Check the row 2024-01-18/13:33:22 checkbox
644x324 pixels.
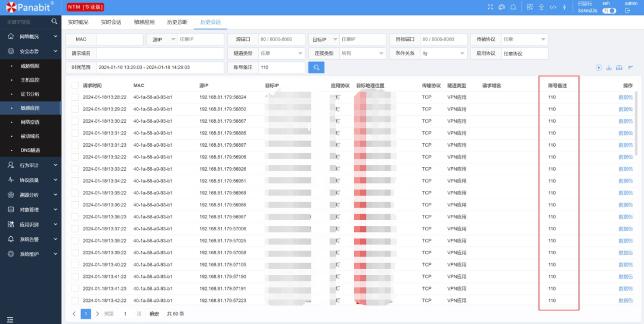(x=75, y=169)
